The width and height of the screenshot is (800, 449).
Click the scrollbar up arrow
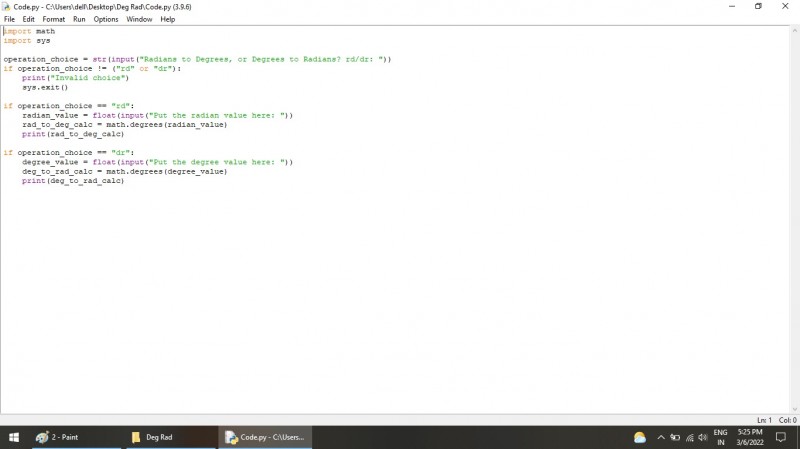point(794,31)
